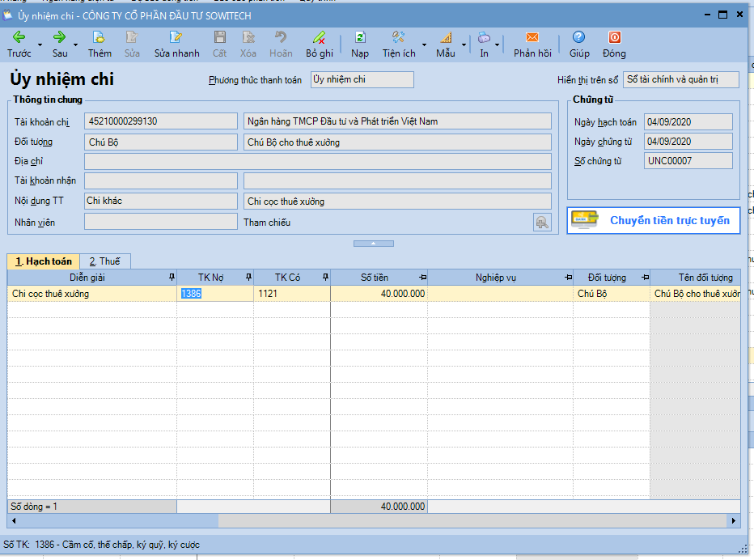Reload data with Nạp icon
Screen dimensions: 754x560
tap(360, 37)
